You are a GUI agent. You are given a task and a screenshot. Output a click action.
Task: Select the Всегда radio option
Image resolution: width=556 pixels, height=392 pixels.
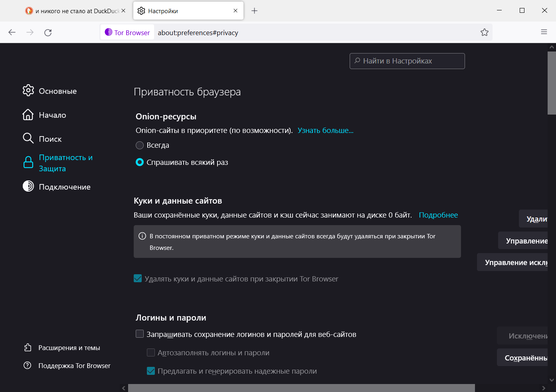point(140,145)
